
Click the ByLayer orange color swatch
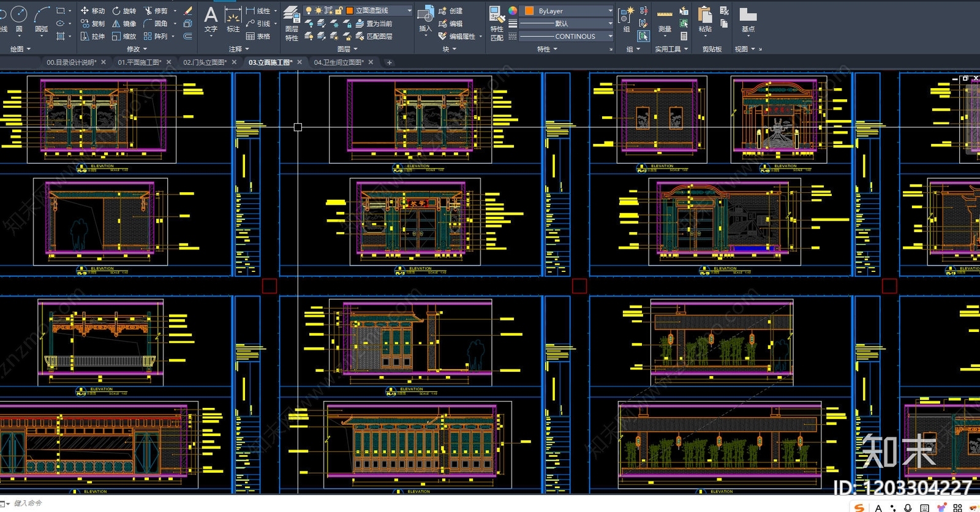tap(529, 10)
